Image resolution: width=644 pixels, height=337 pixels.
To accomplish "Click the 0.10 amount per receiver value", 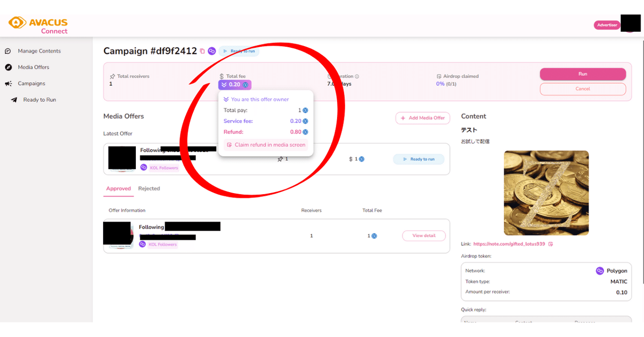I will tap(621, 292).
